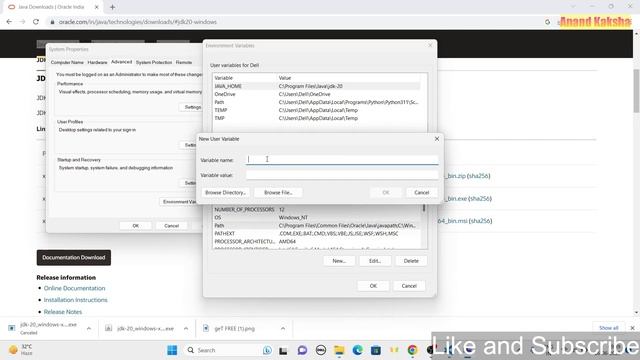Select PATHEXT system variable row

[317, 233]
